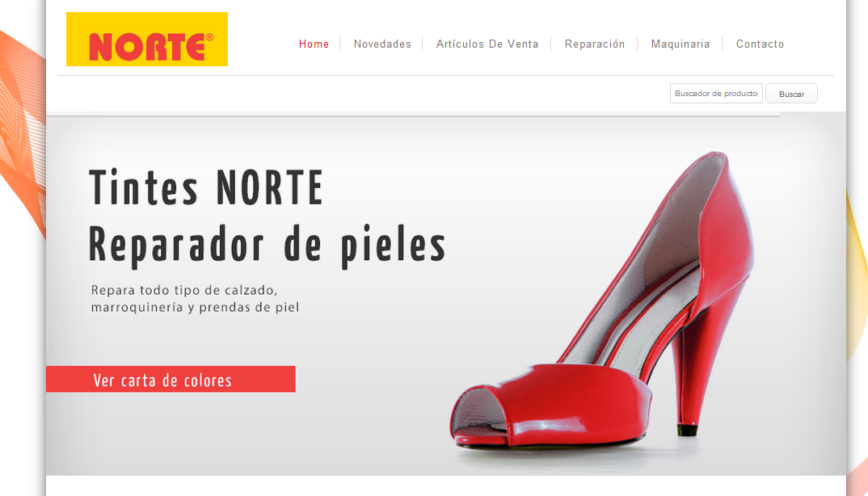The image size is (868, 496).
Task: Click the registered trademark symbol in logo
Action: [x=209, y=38]
